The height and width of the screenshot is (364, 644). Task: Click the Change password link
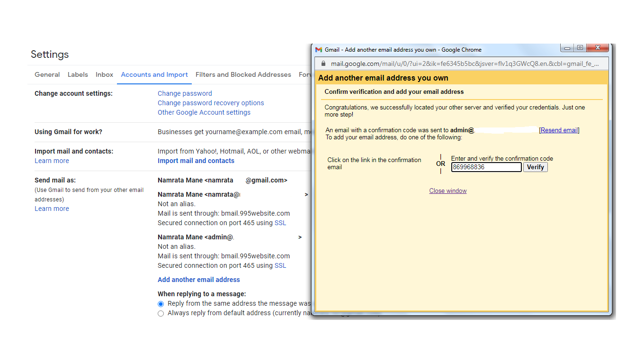tap(185, 93)
